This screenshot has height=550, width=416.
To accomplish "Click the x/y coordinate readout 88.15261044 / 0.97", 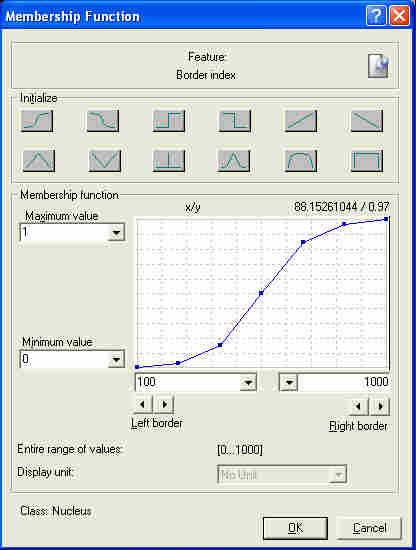I will [341, 207].
